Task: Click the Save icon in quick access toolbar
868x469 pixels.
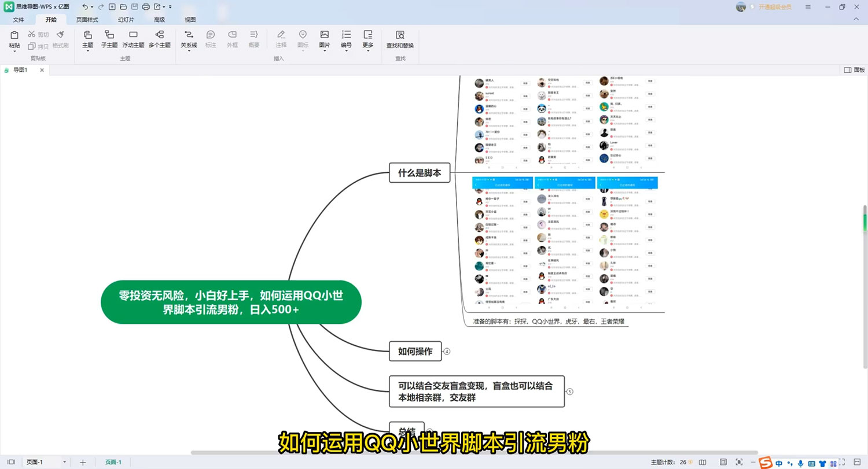Action: click(135, 6)
